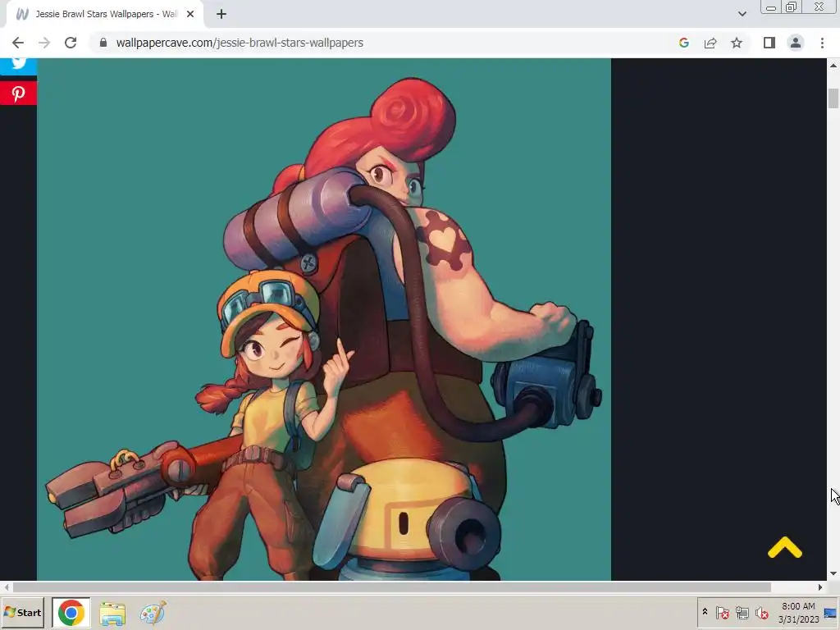Open the clock showing 8:00 AM

coord(798,612)
